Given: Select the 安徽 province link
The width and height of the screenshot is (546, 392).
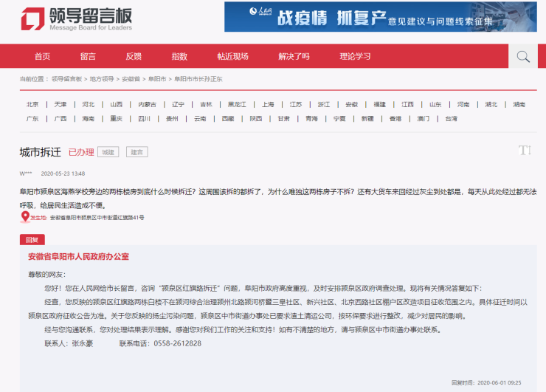Looking at the screenshot, I should tap(352, 104).
